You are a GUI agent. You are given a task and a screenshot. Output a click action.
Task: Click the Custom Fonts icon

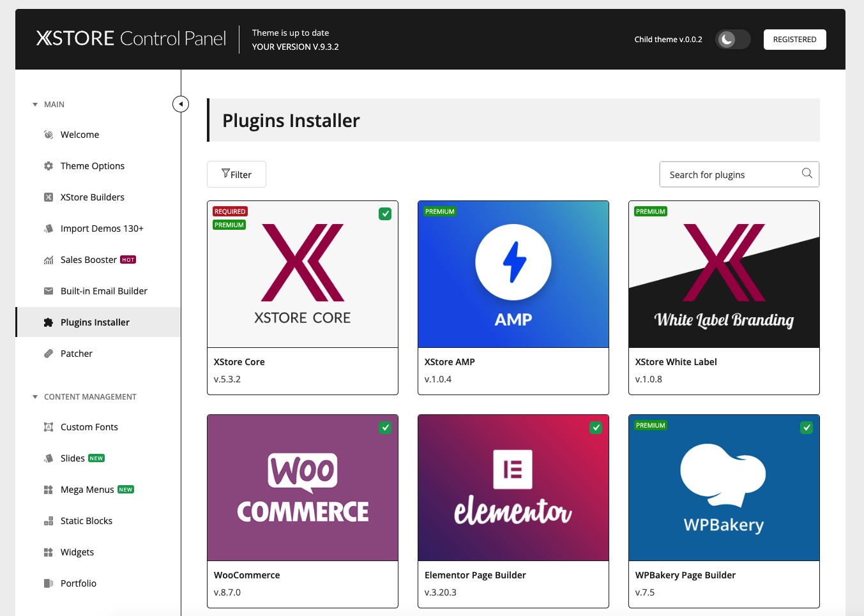[49, 427]
